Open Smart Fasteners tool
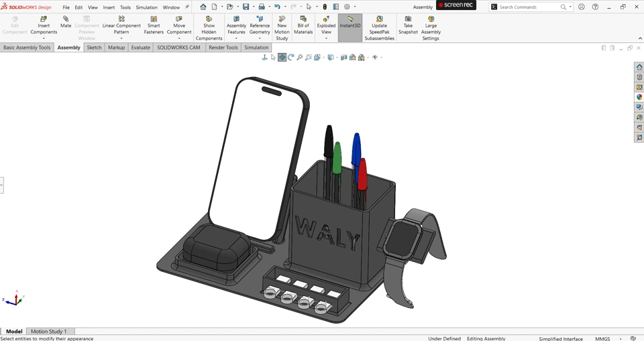The image size is (644, 341). (154, 25)
